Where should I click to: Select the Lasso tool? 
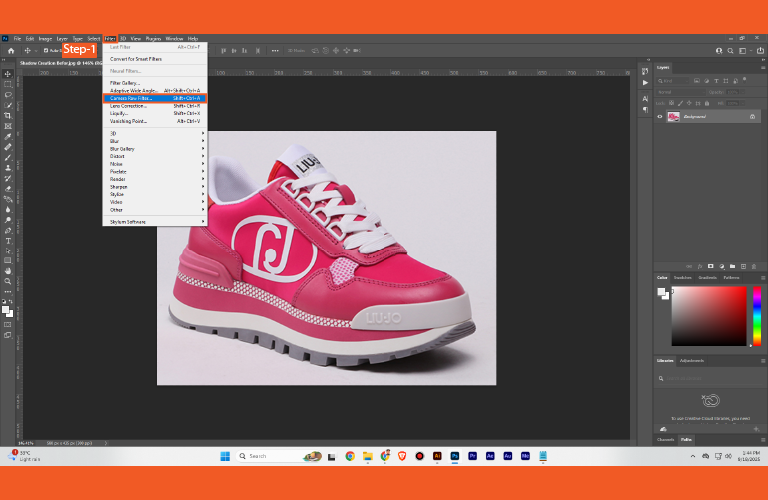[x=8, y=95]
